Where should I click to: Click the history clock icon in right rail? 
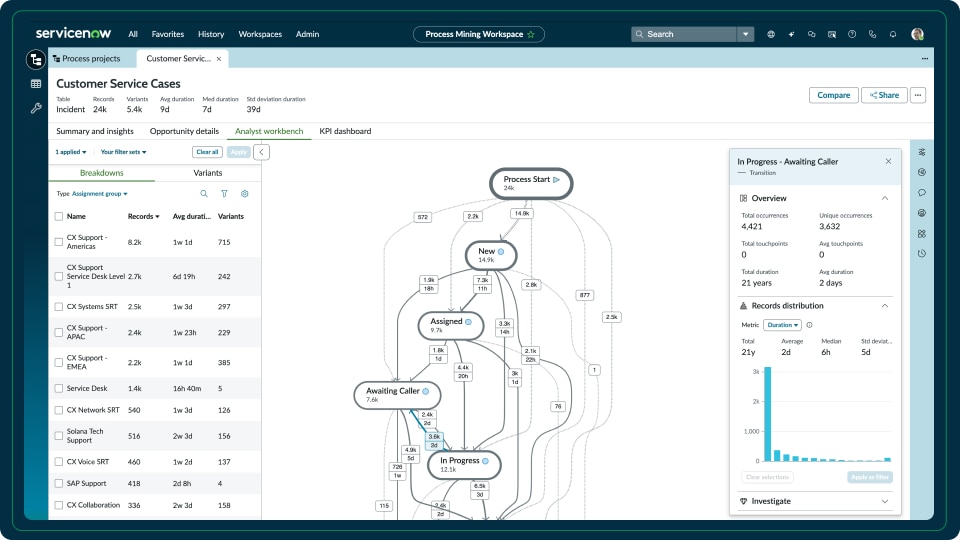(x=921, y=253)
